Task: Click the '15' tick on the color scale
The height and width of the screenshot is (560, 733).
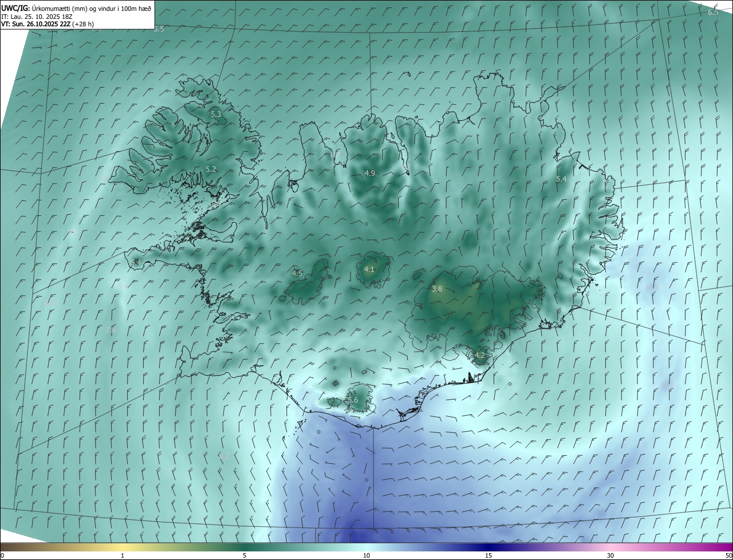Action: [x=488, y=555]
